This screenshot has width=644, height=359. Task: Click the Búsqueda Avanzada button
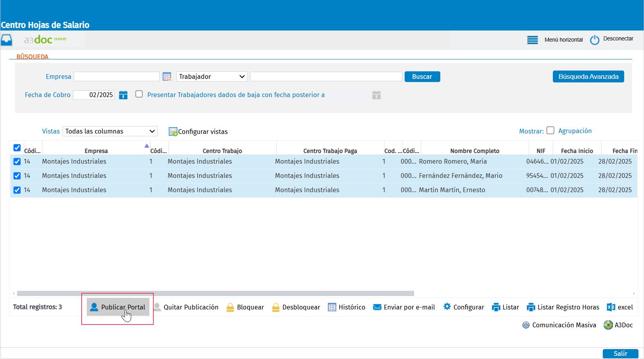pyautogui.click(x=588, y=76)
